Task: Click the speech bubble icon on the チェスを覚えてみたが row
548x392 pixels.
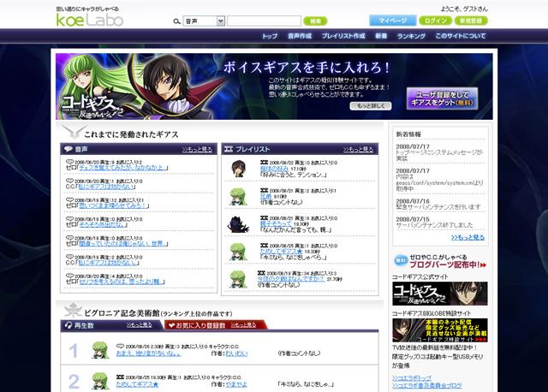Action: [70, 162]
